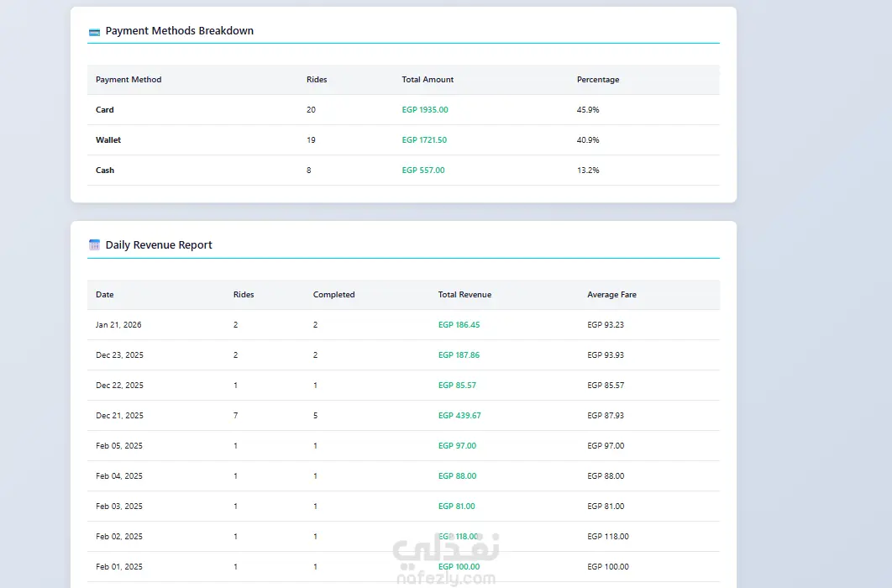This screenshot has height=588, width=892.
Task: Click the Completed column header
Action: pos(334,295)
